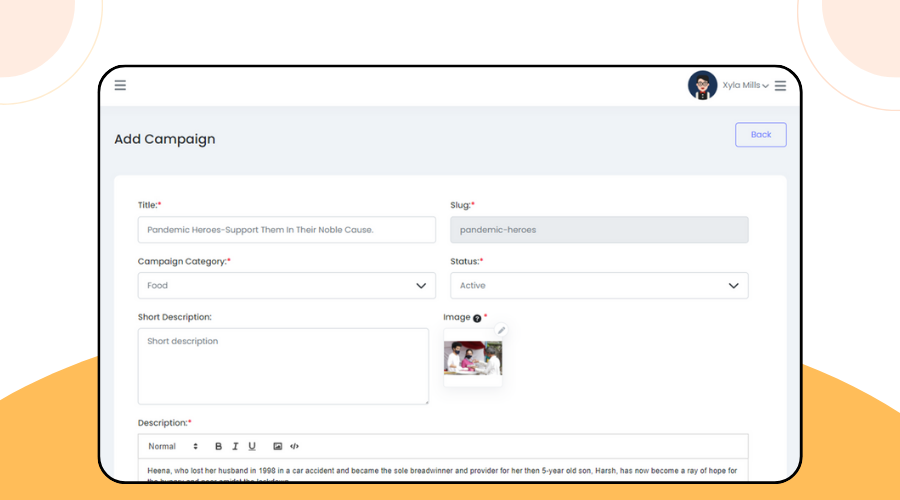Click the Xyla Mills profile avatar

coord(702,85)
